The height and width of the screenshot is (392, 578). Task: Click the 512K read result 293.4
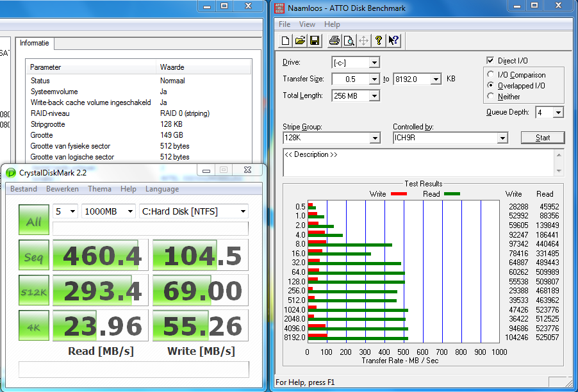click(x=100, y=290)
